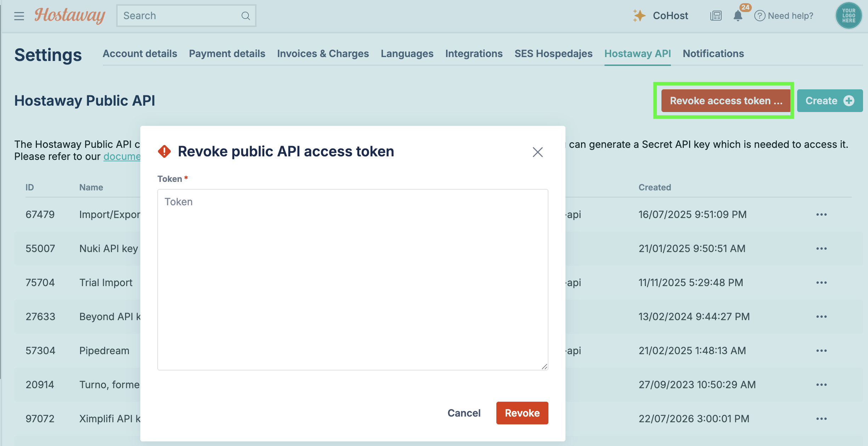Open the Languages tab
Viewport: 868px width, 446px height.
click(407, 54)
